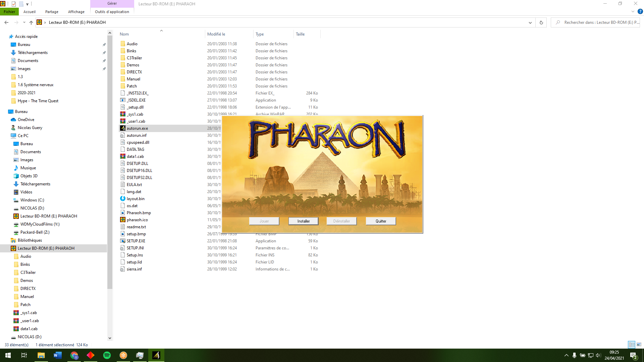Select the pharaoh.ico file
Image resolution: width=644 pixels, height=362 pixels.
click(137, 220)
